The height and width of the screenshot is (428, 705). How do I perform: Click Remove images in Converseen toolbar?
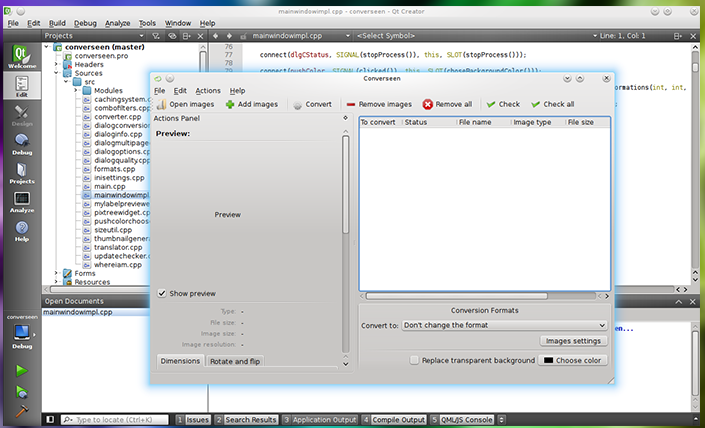pyautogui.click(x=379, y=104)
